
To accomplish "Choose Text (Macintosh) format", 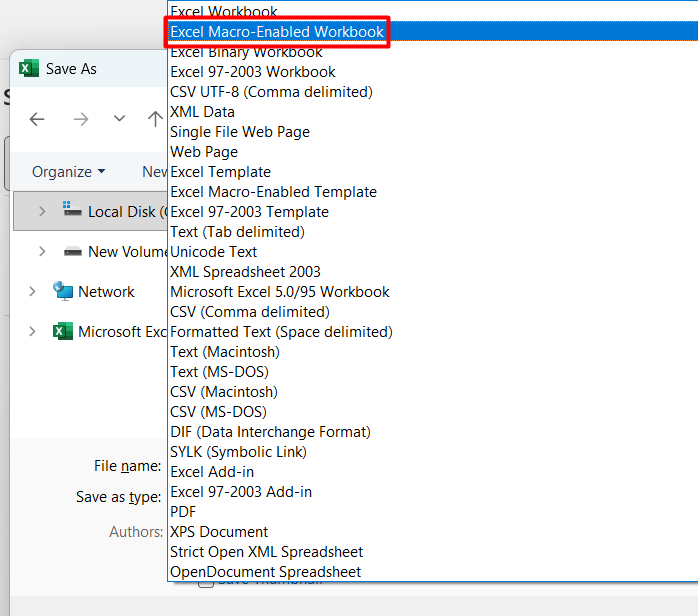I will (433, 352).
